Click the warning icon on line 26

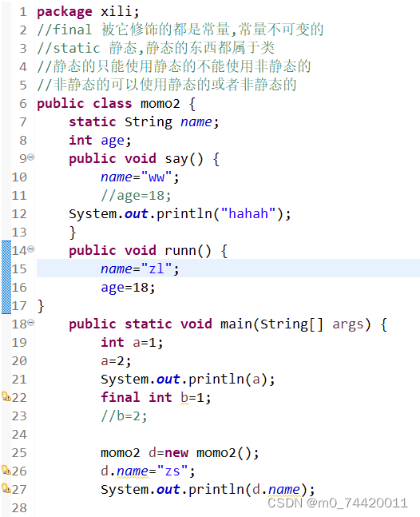(6, 470)
